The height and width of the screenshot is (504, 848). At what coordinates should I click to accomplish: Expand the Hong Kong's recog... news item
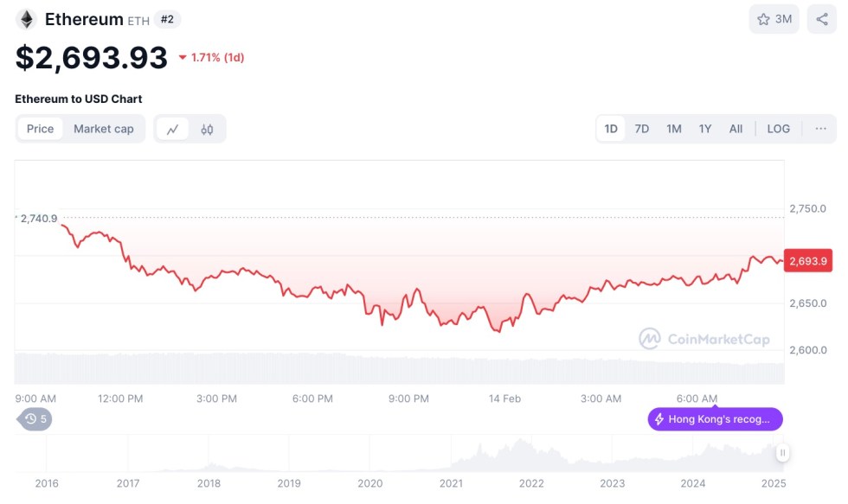pyautogui.click(x=715, y=419)
